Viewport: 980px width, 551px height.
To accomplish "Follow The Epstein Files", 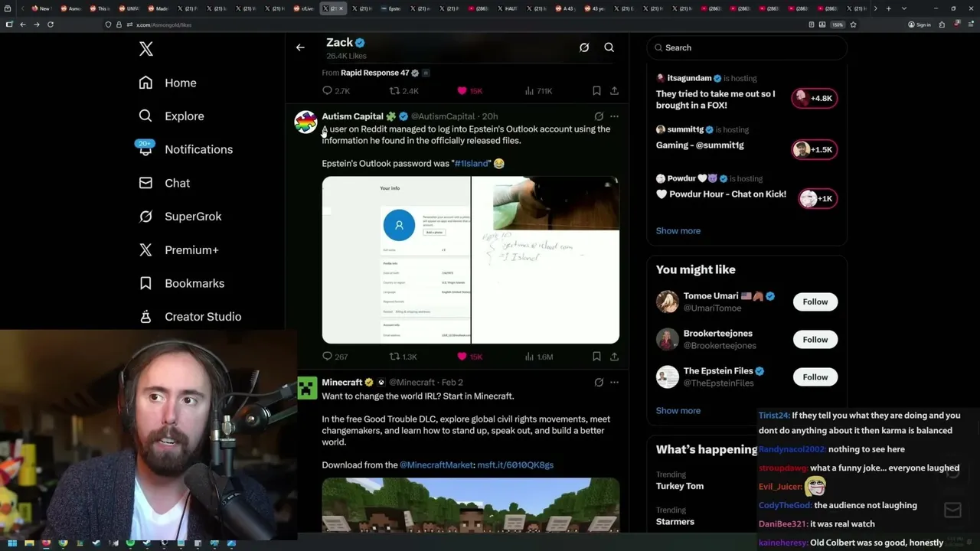I will click(815, 377).
